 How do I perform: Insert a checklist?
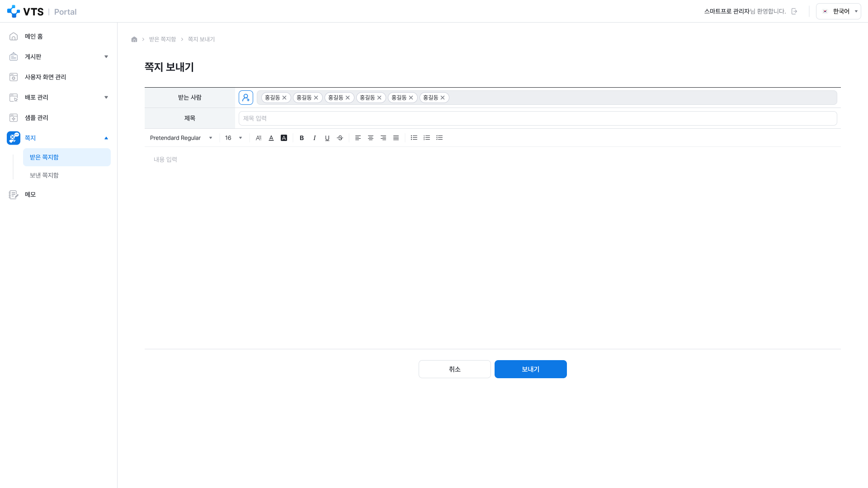[x=439, y=138]
